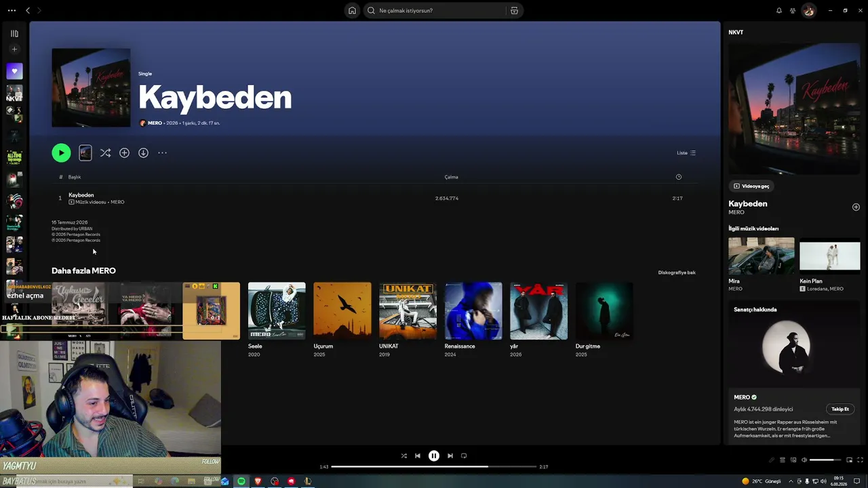868x488 pixels.
Task: Open the Browse icon beside the search field
Action: pos(514,11)
